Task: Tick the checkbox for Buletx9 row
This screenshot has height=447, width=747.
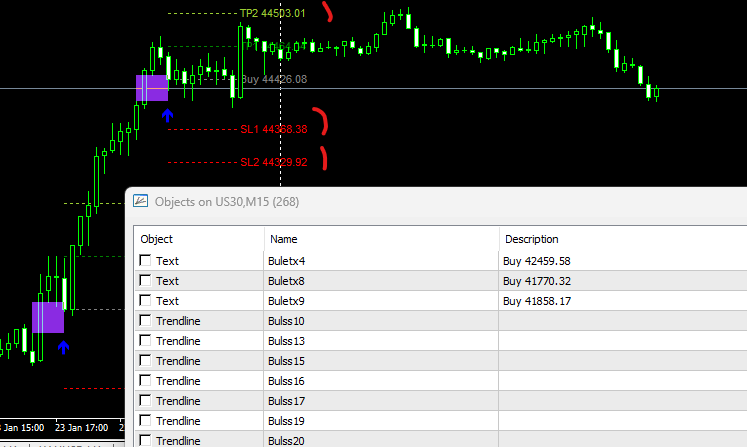Action: (145, 300)
